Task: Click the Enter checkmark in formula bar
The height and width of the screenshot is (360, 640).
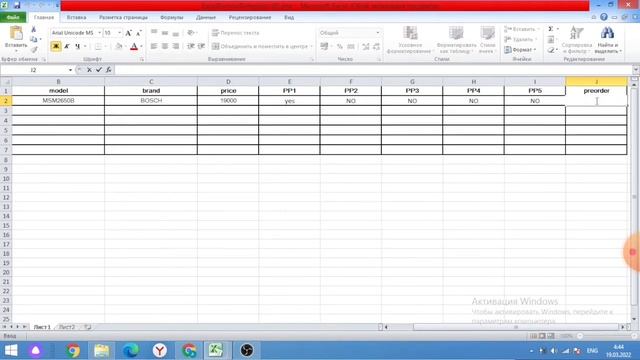Action: click(99, 70)
